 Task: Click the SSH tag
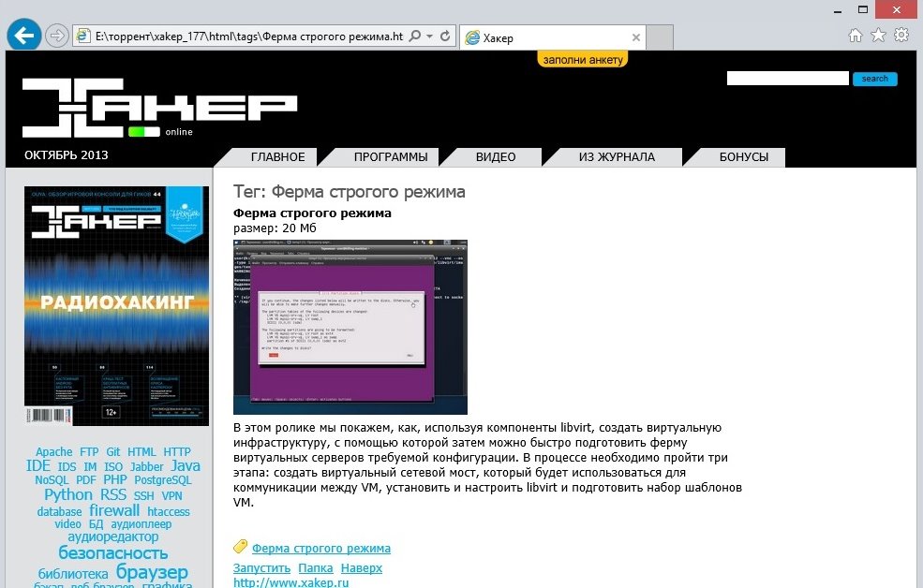click(143, 495)
